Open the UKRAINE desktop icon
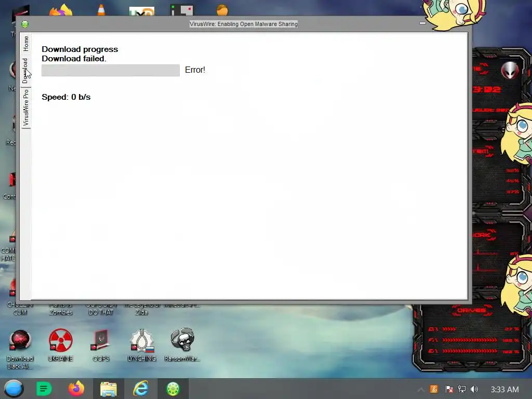 tap(60, 345)
